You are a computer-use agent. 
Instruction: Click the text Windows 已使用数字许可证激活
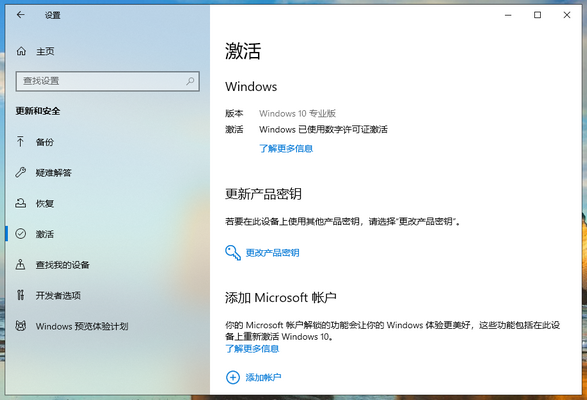coord(323,130)
